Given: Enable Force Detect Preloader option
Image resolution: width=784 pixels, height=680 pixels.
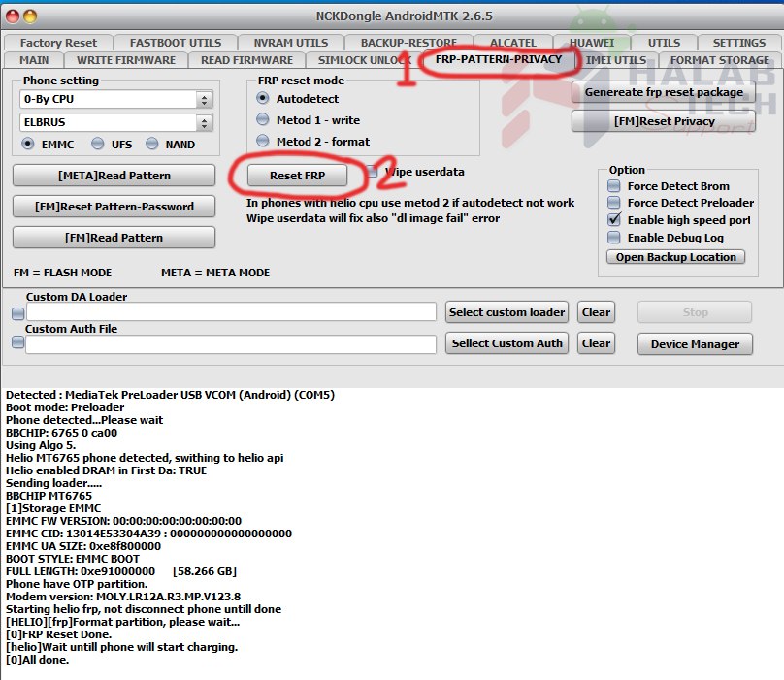Looking at the screenshot, I should (613, 203).
